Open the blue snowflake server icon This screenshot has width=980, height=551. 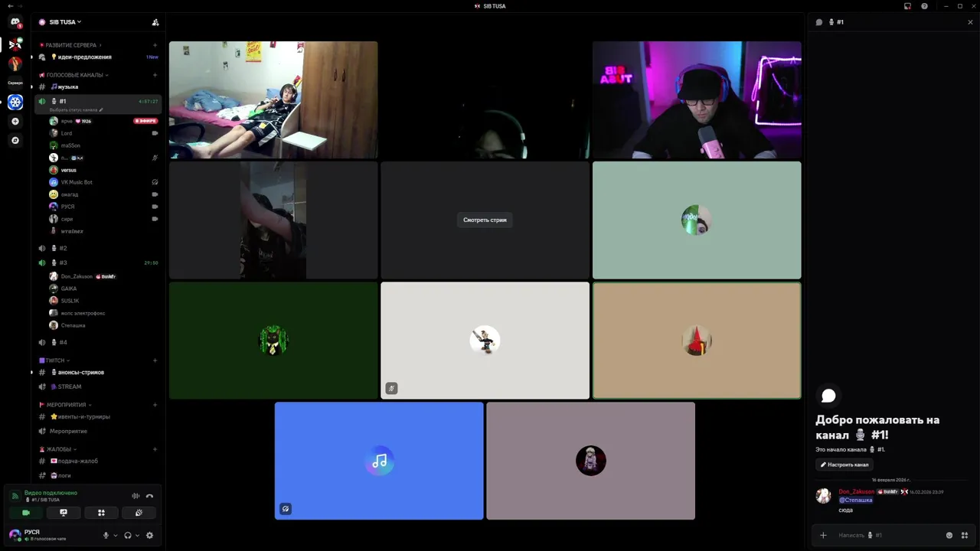15,102
